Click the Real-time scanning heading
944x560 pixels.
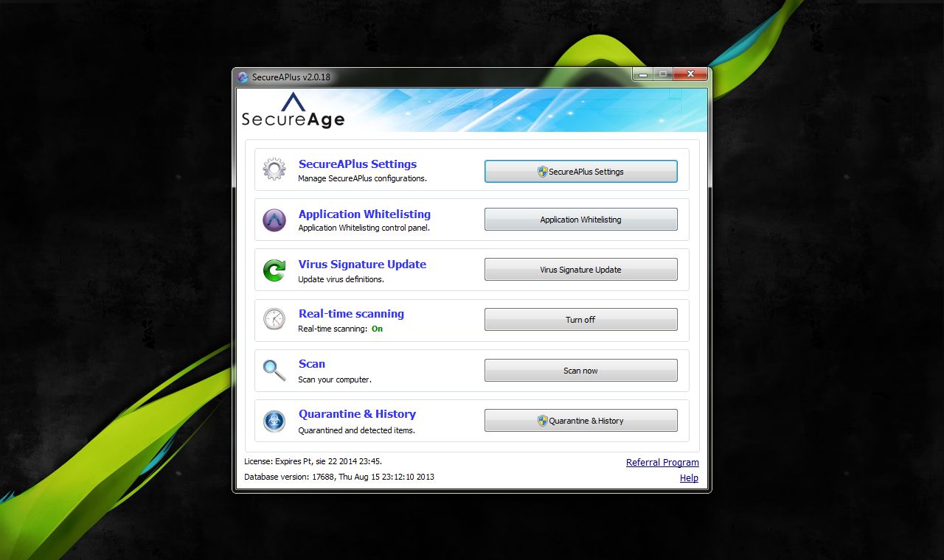(351, 314)
